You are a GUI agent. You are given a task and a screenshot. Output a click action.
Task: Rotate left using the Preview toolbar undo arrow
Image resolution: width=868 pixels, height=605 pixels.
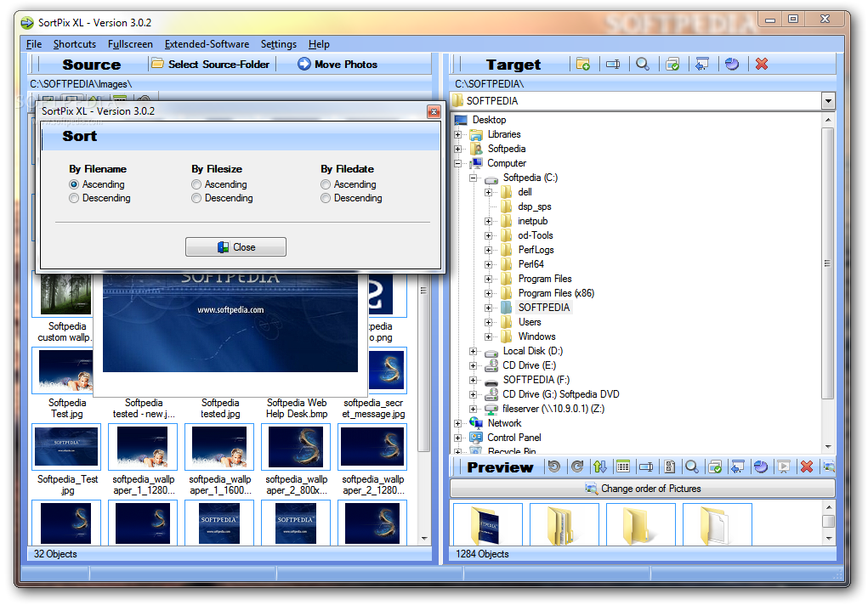click(x=554, y=466)
